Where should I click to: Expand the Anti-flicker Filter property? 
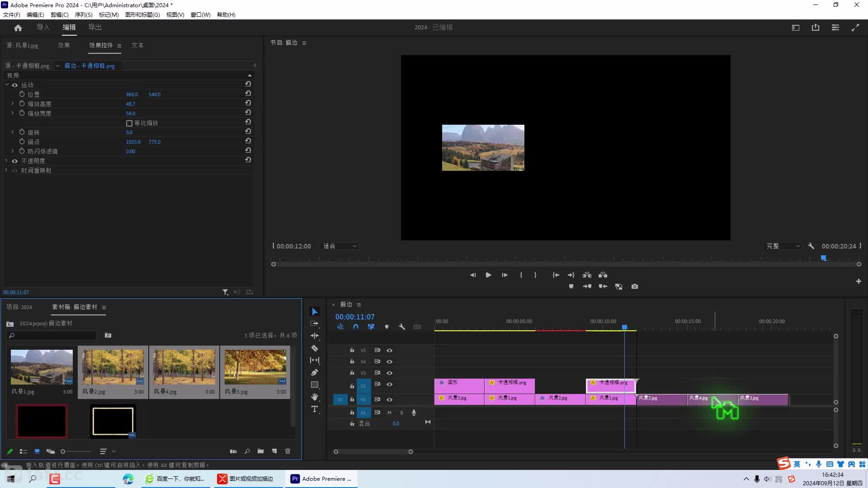coord(13,151)
